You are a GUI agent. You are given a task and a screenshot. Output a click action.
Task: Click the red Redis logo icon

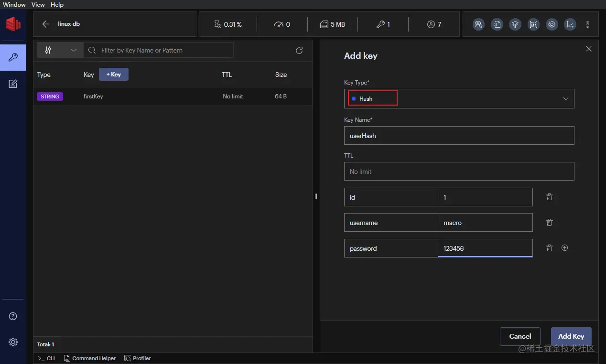click(13, 24)
